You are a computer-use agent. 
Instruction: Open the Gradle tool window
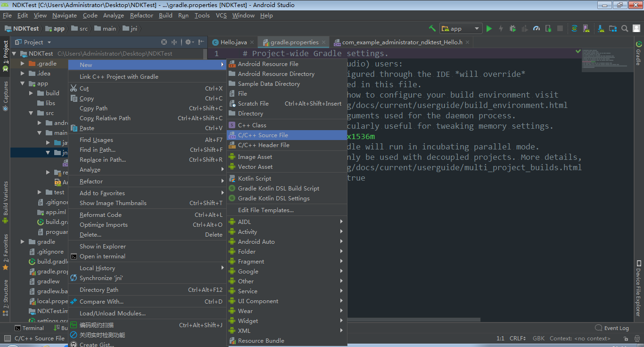tap(638, 53)
